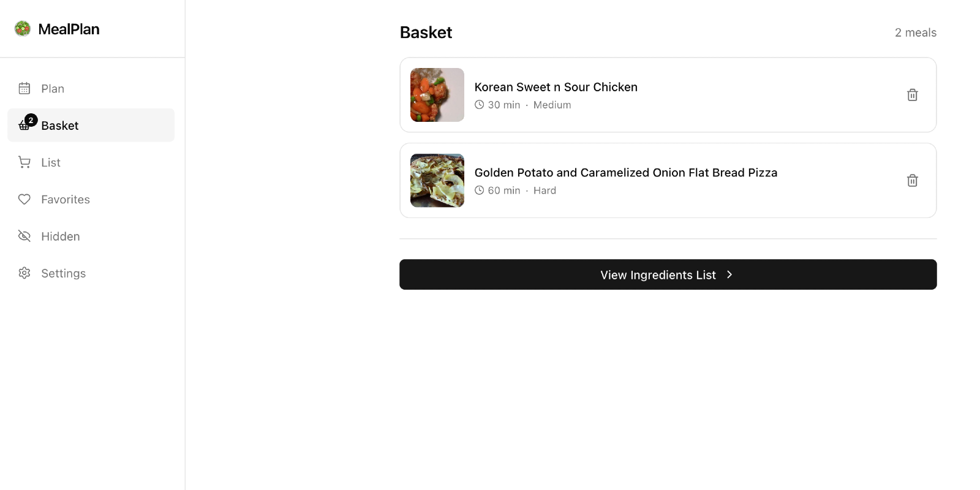
Task: Select the Basket sidebar entry
Action: pos(91,125)
